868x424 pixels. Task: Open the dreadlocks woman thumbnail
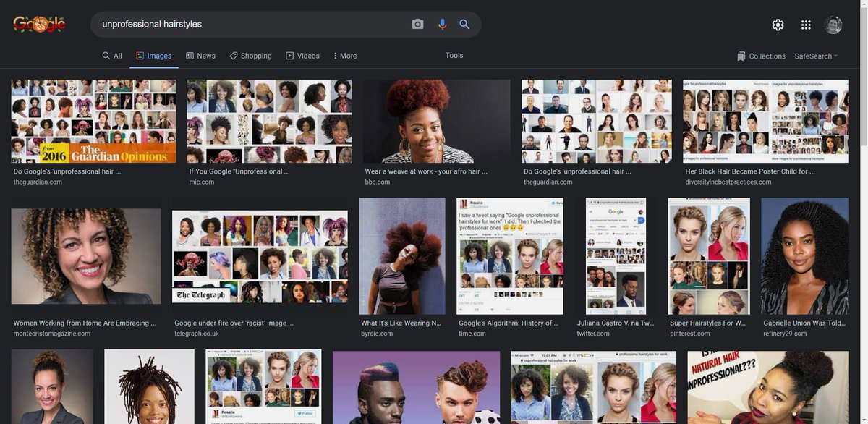coord(149,387)
